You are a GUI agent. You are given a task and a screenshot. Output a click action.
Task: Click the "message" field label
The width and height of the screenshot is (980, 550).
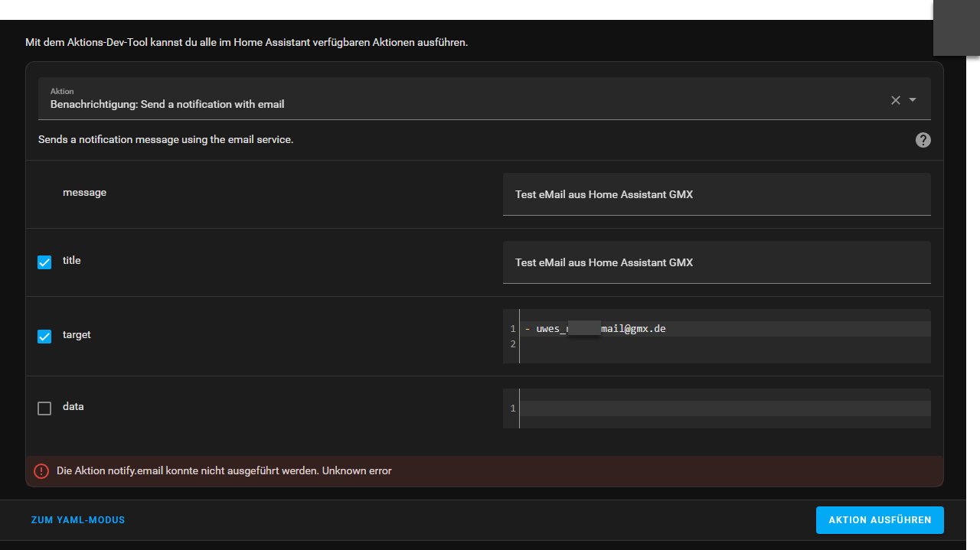(84, 193)
